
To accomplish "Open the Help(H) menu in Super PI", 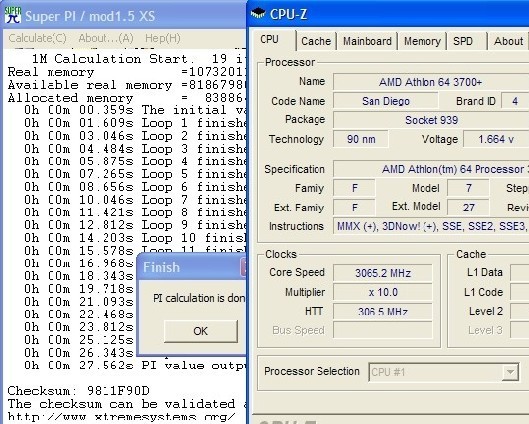I will click(163, 38).
